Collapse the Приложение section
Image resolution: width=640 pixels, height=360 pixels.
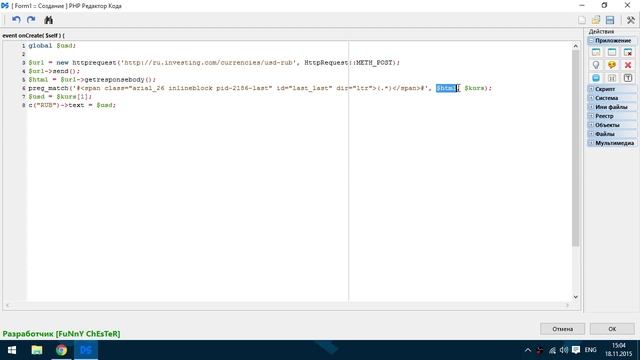(x=591, y=40)
